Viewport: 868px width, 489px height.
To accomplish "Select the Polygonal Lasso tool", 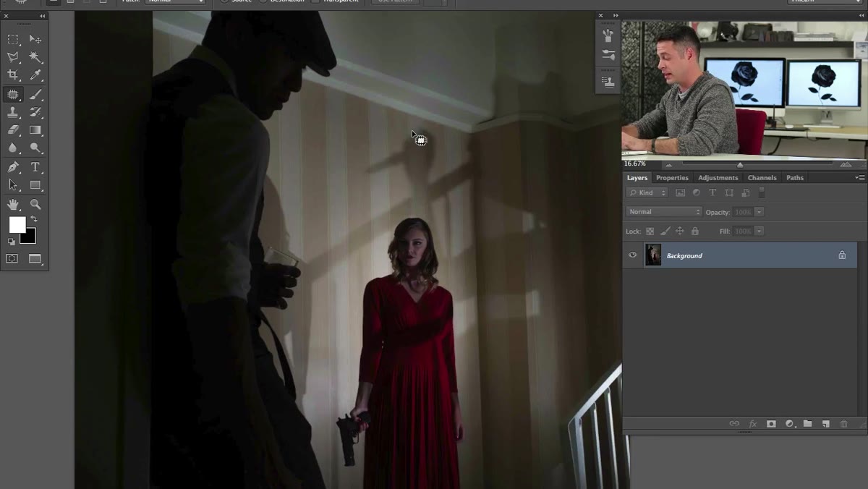I will 13,57.
